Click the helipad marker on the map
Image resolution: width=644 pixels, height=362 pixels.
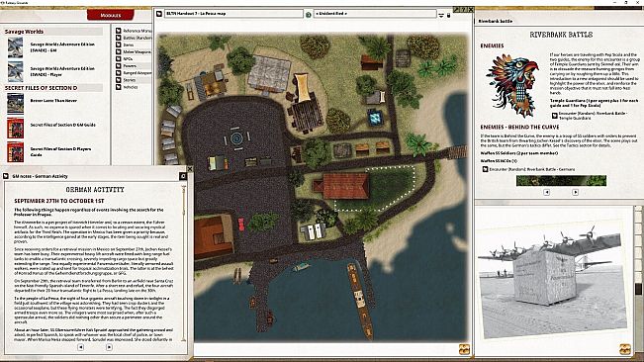click(x=236, y=138)
